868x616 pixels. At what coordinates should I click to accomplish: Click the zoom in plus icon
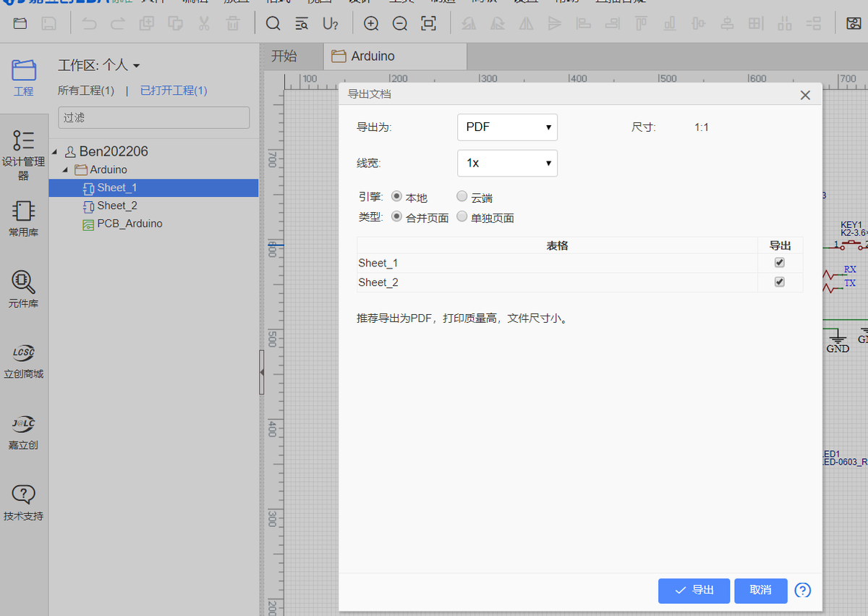[x=371, y=24]
